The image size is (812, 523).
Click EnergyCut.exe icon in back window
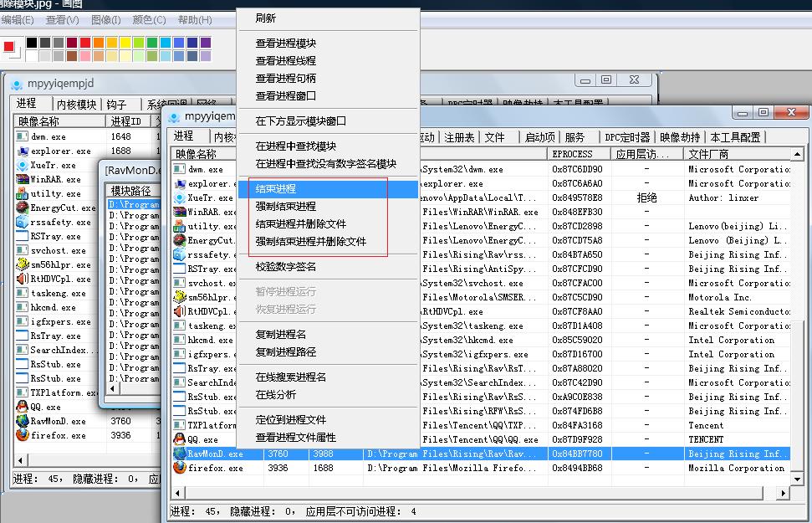pos(23,208)
